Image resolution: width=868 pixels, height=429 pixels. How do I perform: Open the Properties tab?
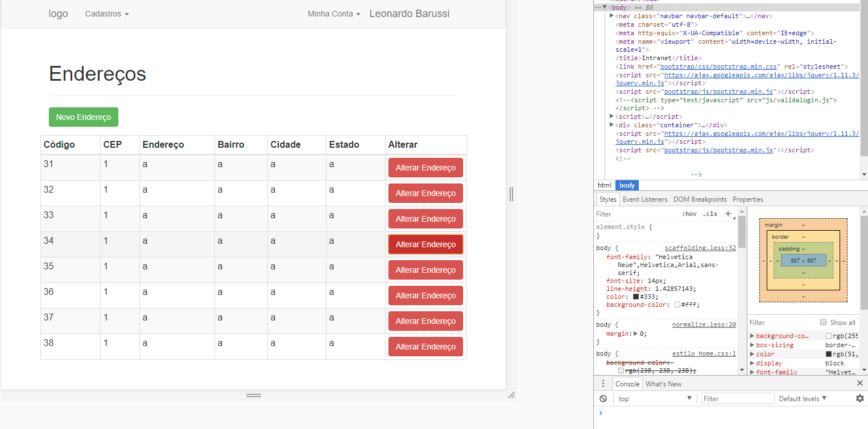[747, 199]
